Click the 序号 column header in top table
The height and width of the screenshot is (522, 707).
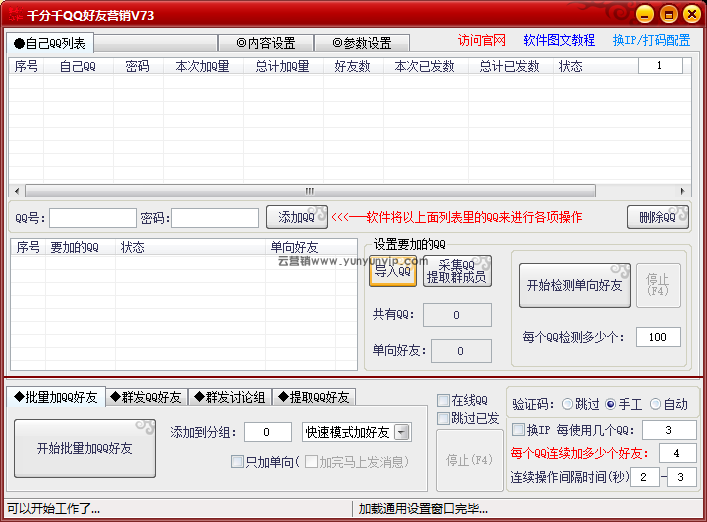pos(26,66)
